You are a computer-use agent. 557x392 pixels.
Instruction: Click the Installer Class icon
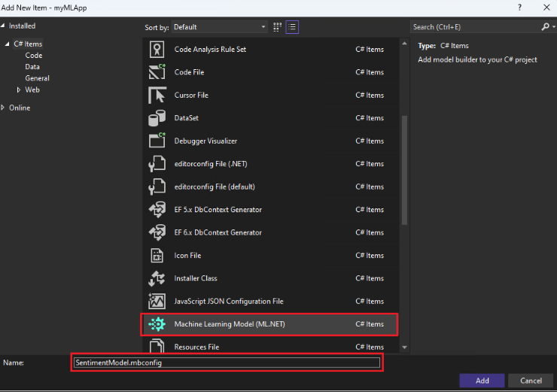pyautogui.click(x=157, y=278)
